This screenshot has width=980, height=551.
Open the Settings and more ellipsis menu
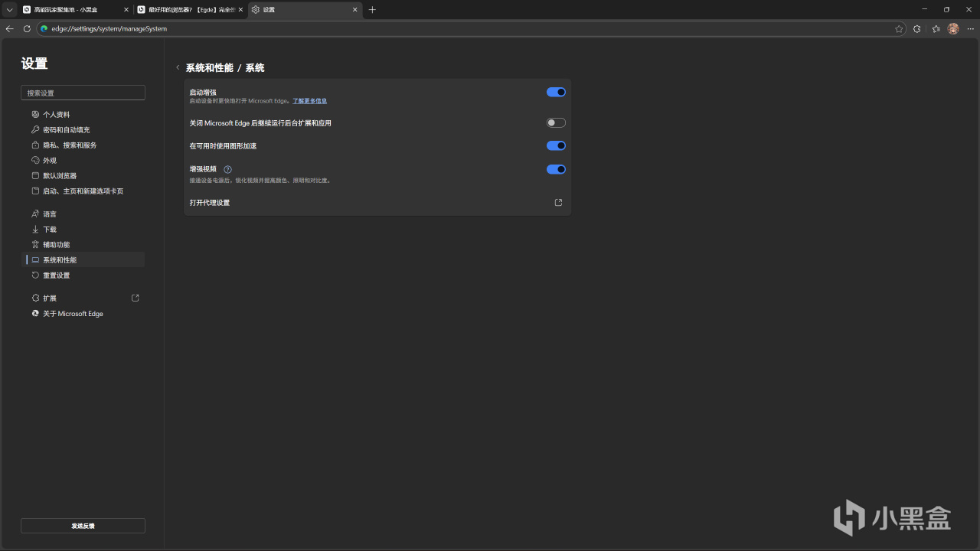click(x=971, y=29)
